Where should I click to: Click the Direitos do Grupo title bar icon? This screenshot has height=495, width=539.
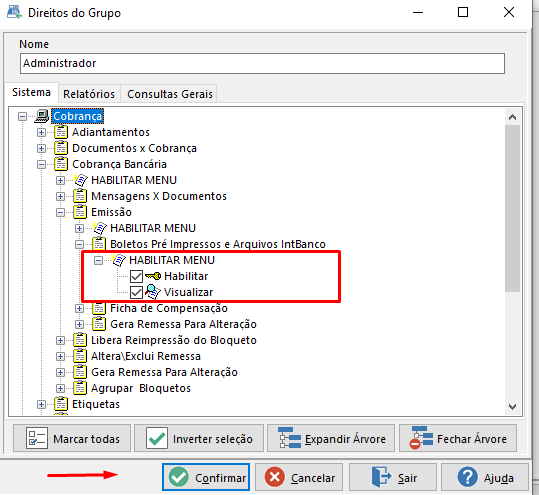14,12
